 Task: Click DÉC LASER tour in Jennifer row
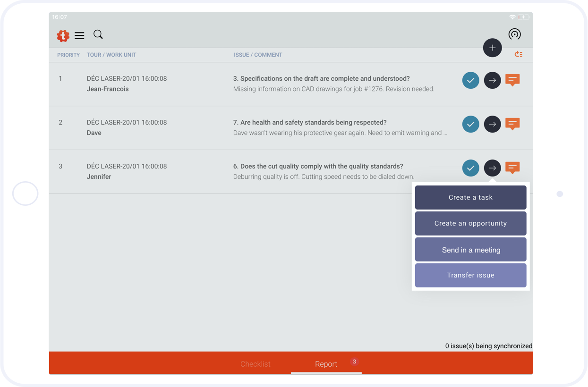[127, 166]
